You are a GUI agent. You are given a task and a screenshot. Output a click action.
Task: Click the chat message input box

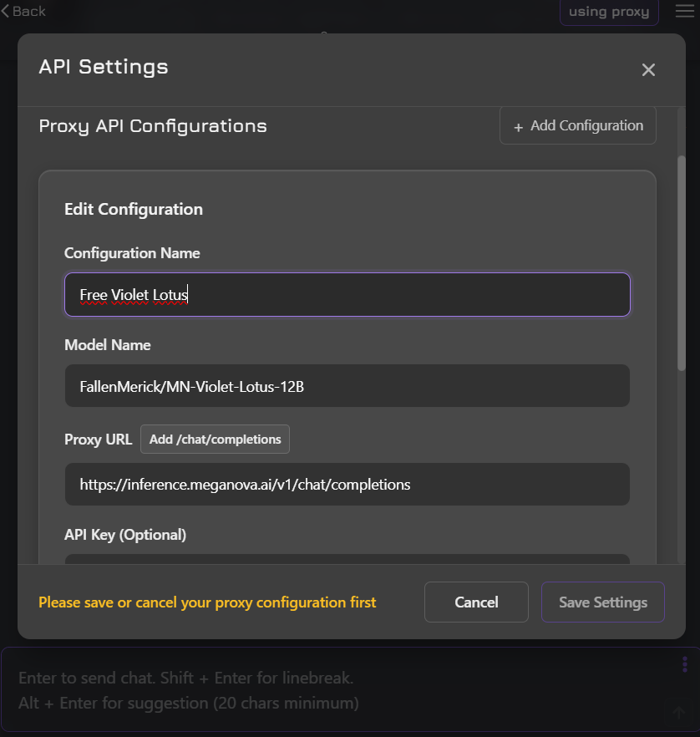pyautogui.click(x=334, y=690)
